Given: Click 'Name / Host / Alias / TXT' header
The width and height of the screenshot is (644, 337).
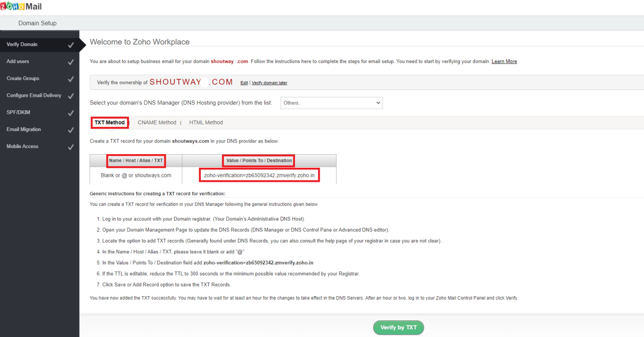Looking at the screenshot, I should (x=136, y=161).
